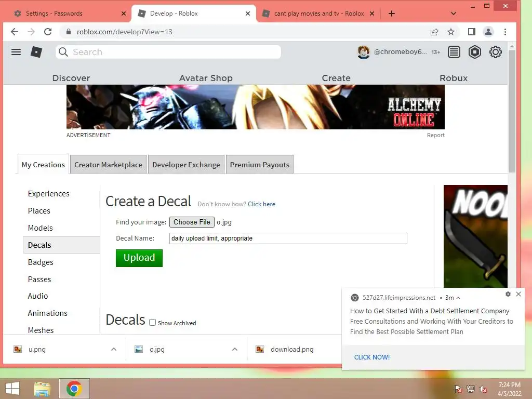The height and width of the screenshot is (399, 532).
Task: Go to Discover in top navigation
Action: click(71, 78)
